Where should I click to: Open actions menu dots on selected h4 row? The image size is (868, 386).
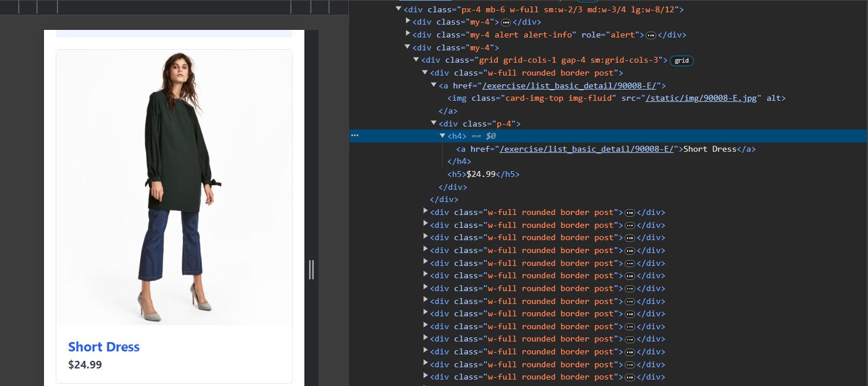pos(354,136)
